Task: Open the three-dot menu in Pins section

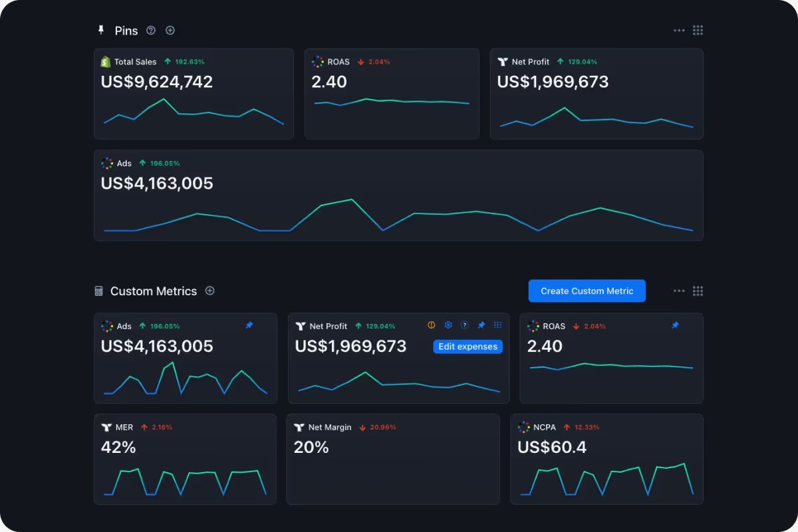Action: point(679,31)
